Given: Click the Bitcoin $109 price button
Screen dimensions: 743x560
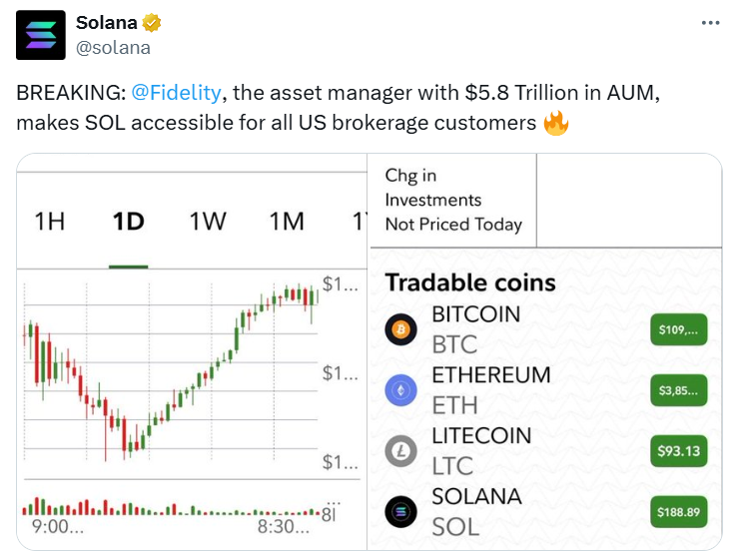Looking at the screenshot, I should point(678,328).
